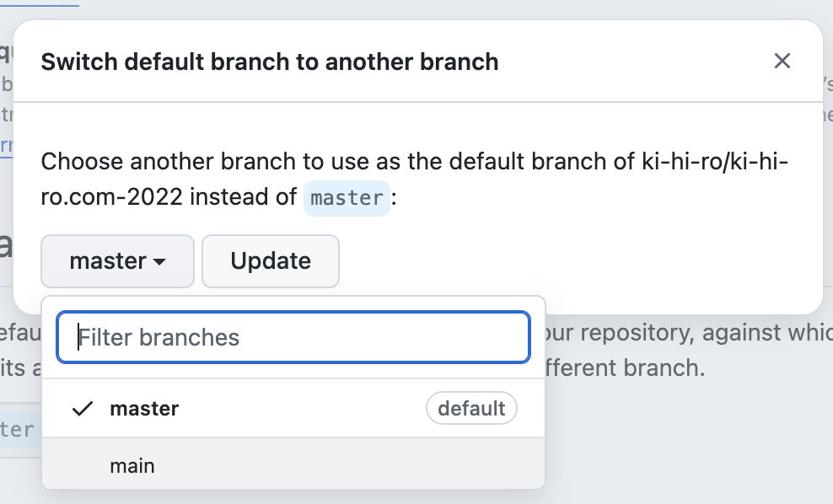833x504 pixels.
Task: Focus the Filter branches input field
Action: tap(293, 337)
